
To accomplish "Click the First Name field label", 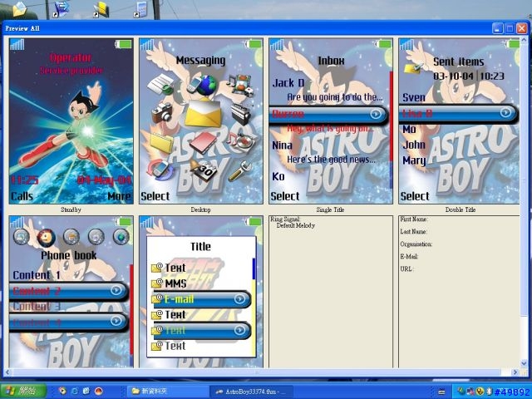I will (x=414, y=219).
